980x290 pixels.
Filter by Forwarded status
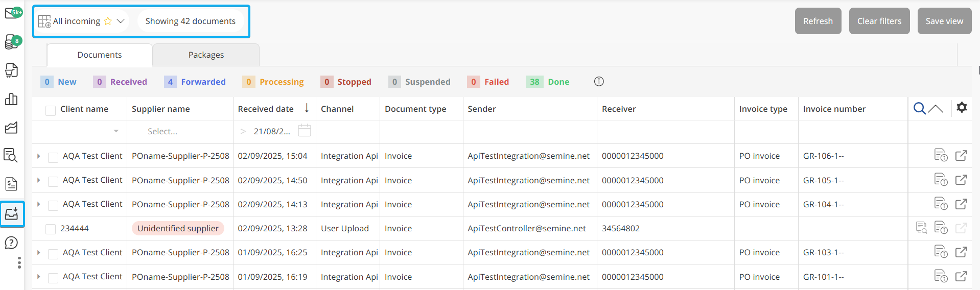coord(195,82)
